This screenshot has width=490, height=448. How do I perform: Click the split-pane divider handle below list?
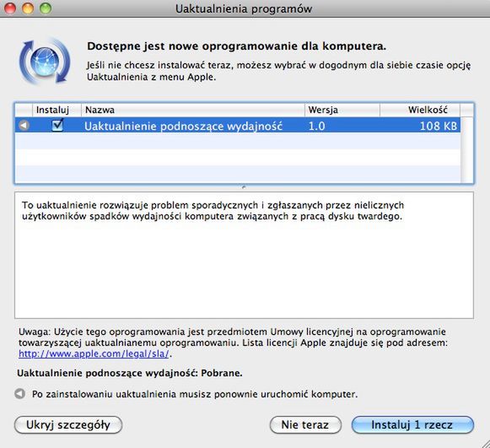244,187
